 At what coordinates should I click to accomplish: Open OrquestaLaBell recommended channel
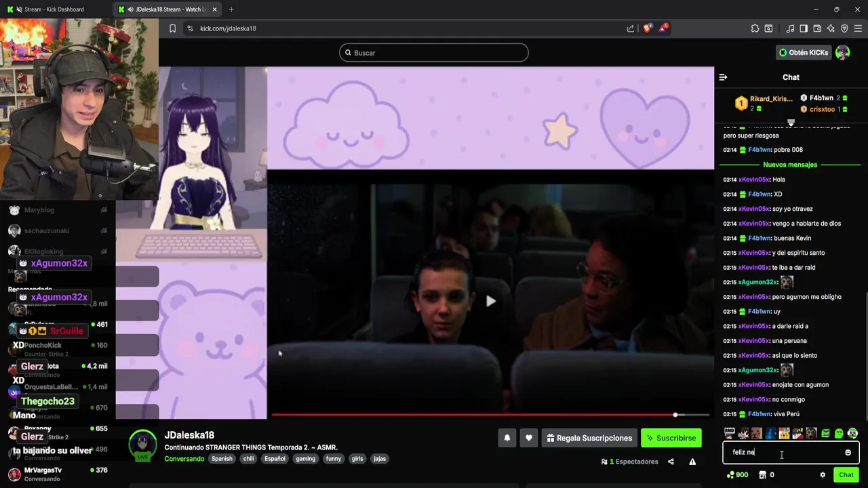point(58,390)
